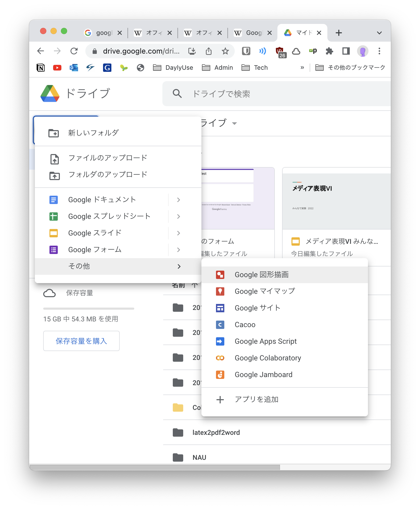Click the new folder icon
Image resolution: width=420 pixels, height=509 pixels.
pyautogui.click(x=54, y=133)
